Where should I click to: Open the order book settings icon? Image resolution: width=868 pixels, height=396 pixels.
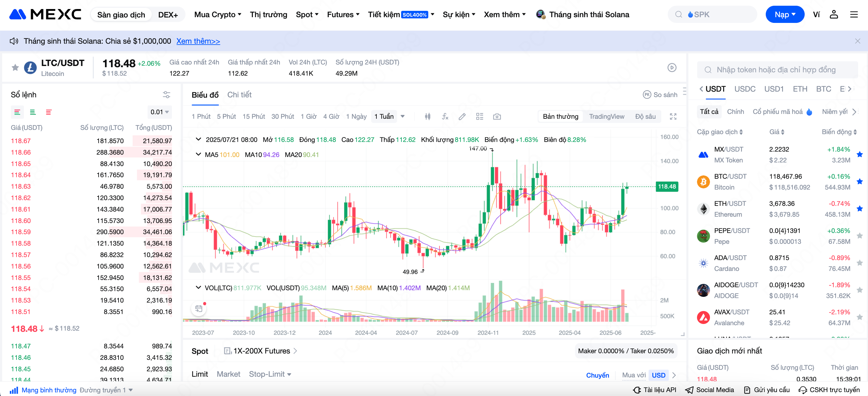click(166, 95)
